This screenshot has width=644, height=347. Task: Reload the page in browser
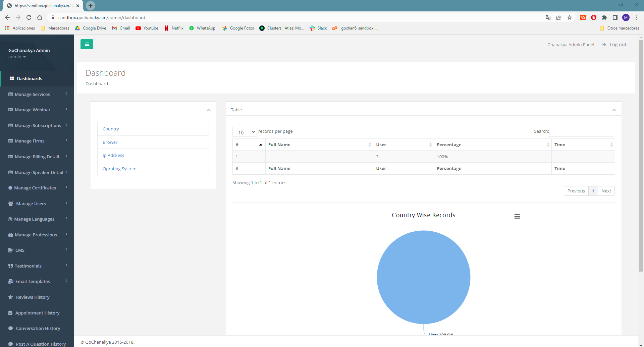(29, 17)
